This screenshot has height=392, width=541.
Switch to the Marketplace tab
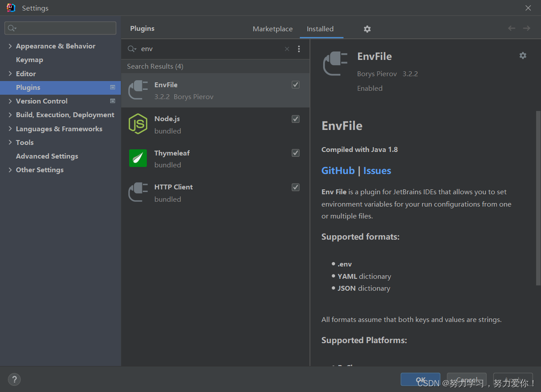[x=272, y=29]
